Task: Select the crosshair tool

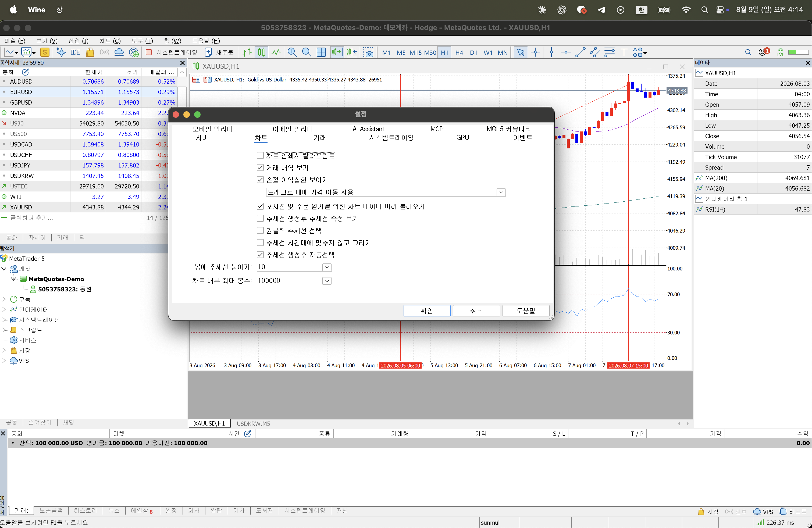Action: (x=535, y=52)
